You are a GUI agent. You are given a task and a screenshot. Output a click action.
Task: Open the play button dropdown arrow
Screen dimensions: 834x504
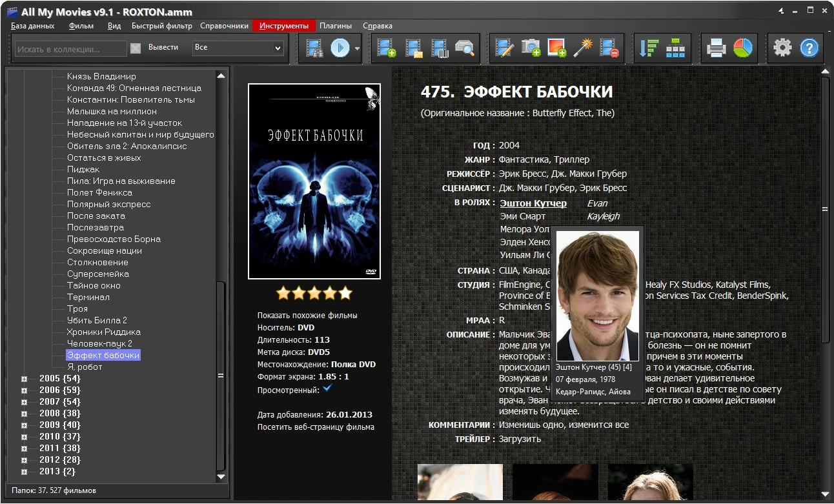point(358,48)
